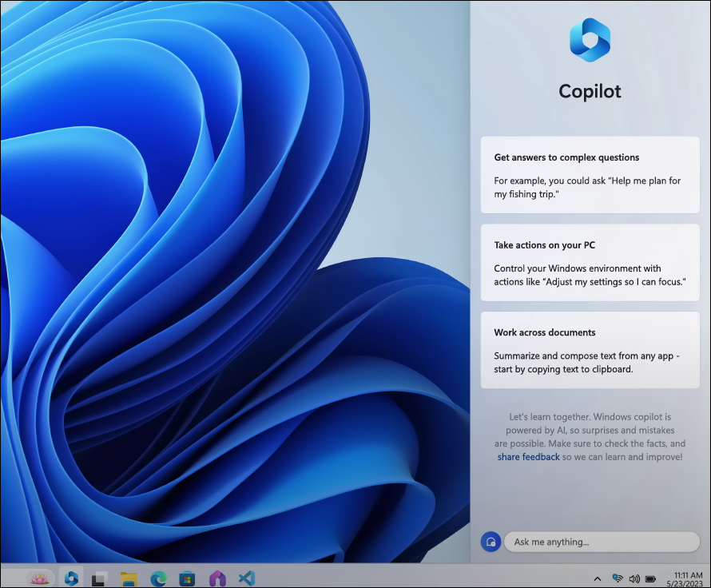Open the volume control in the system tray

coord(634,578)
